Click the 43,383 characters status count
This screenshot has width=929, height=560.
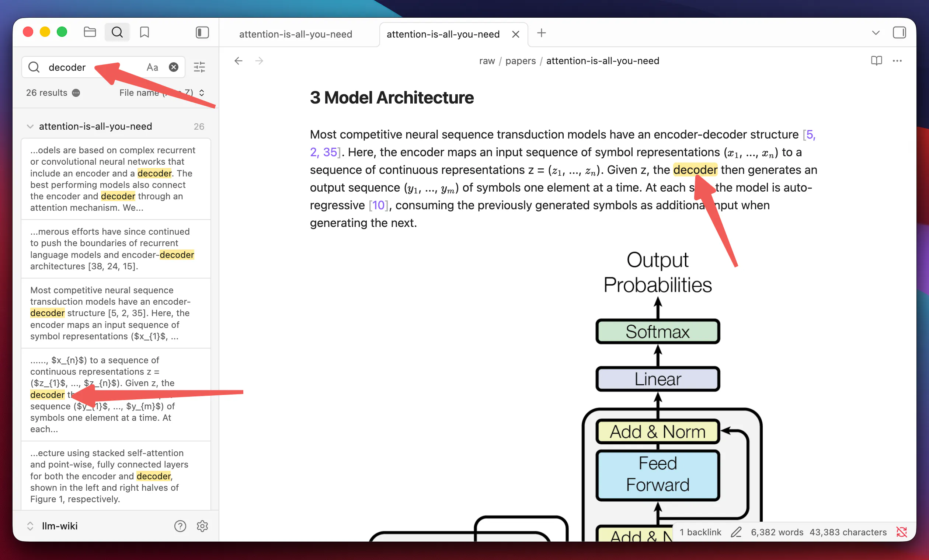[x=848, y=532]
